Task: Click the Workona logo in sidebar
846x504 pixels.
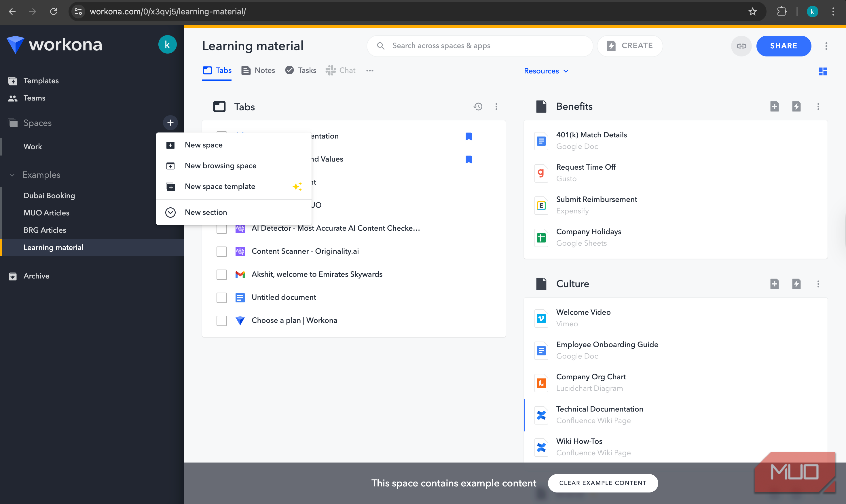Action: click(x=54, y=44)
